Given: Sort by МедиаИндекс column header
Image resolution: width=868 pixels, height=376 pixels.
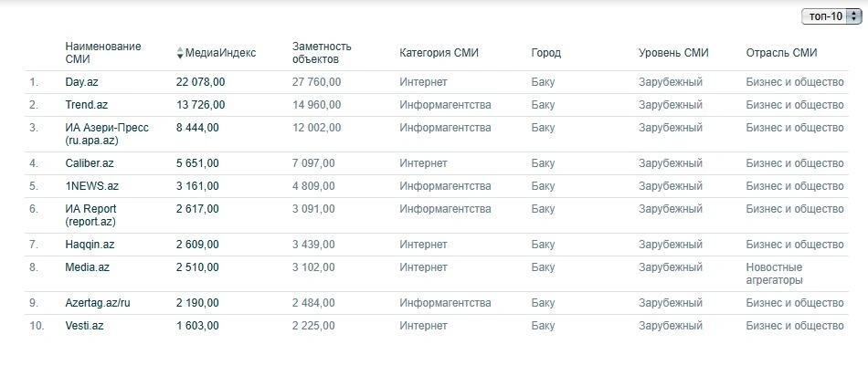Looking at the screenshot, I should coord(220,53).
